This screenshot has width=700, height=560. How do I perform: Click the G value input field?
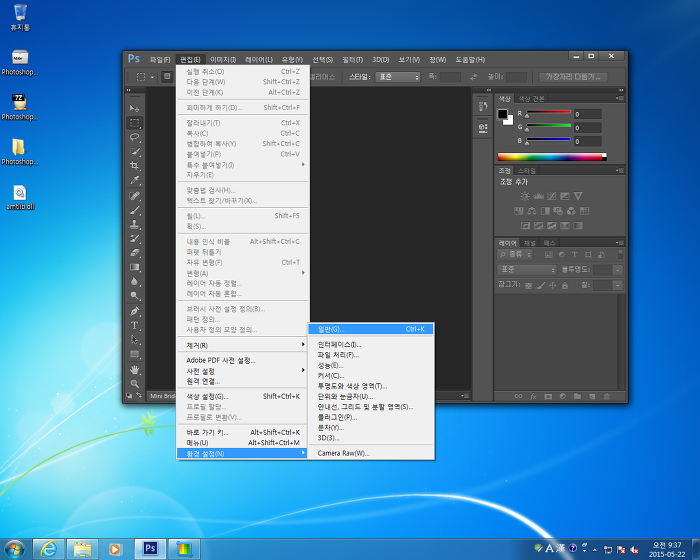pos(588,128)
